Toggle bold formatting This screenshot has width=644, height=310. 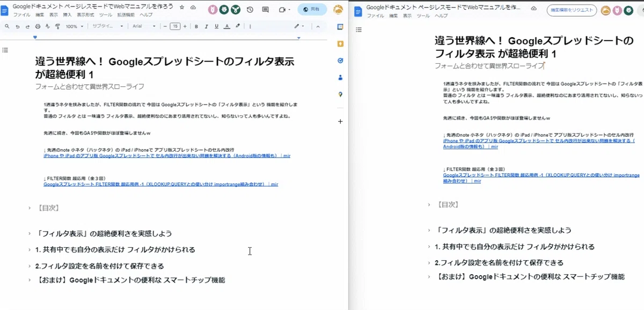196,26
